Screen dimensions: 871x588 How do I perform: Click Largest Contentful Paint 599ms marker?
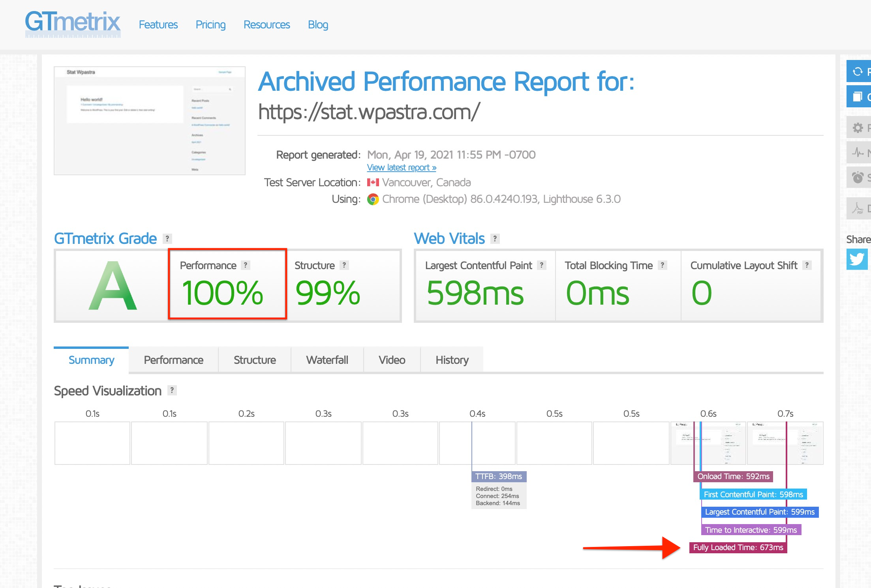[x=760, y=512]
